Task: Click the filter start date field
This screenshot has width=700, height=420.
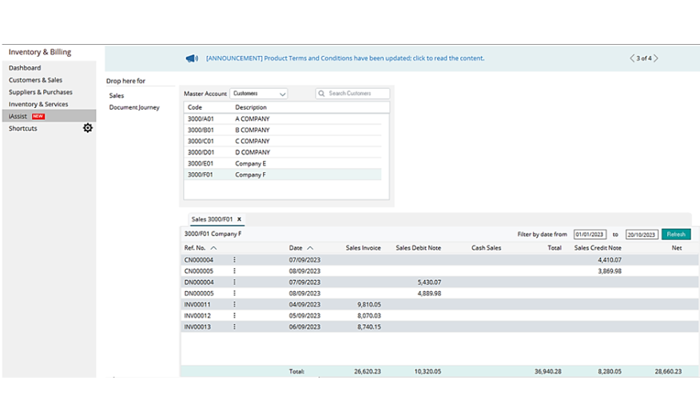Action: pyautogui.click(x=589, y=233)
